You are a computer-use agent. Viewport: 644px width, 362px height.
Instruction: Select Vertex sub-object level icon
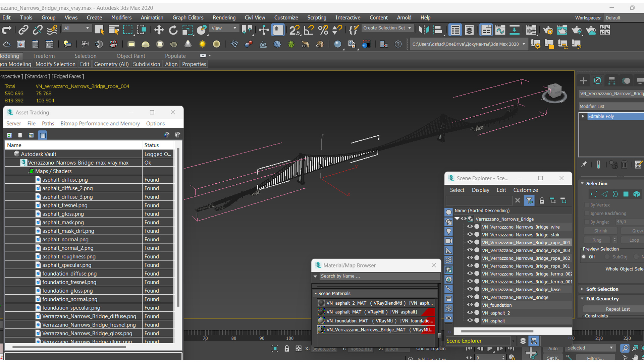pos(594,194)
